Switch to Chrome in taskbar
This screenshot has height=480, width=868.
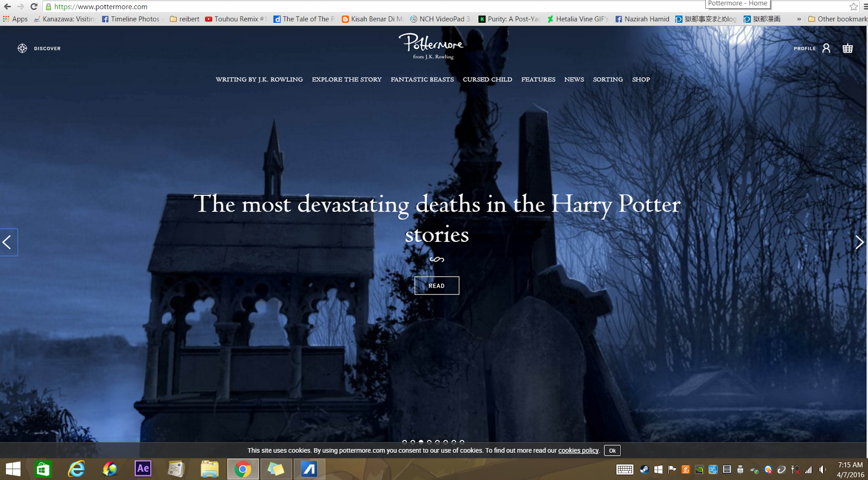(x=242, y=469)
